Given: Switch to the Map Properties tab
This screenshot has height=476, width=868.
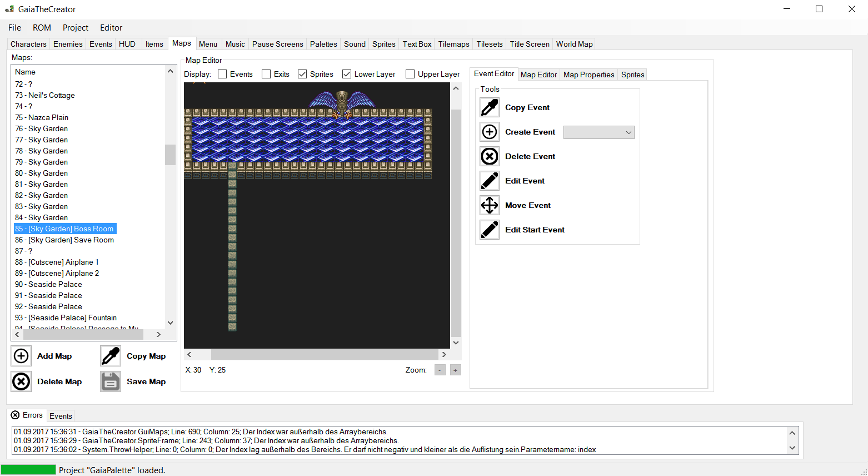Looking at the screenshot, I should click(588, 74).
